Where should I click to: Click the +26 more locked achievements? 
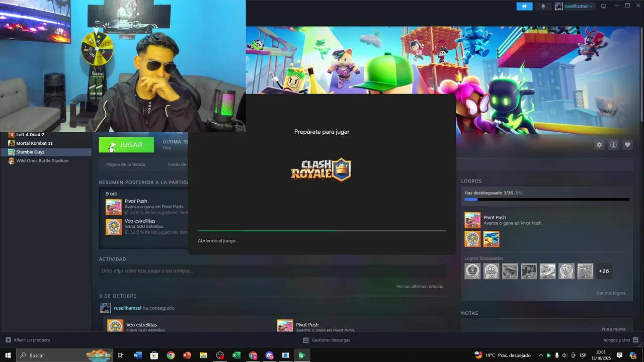604,271
